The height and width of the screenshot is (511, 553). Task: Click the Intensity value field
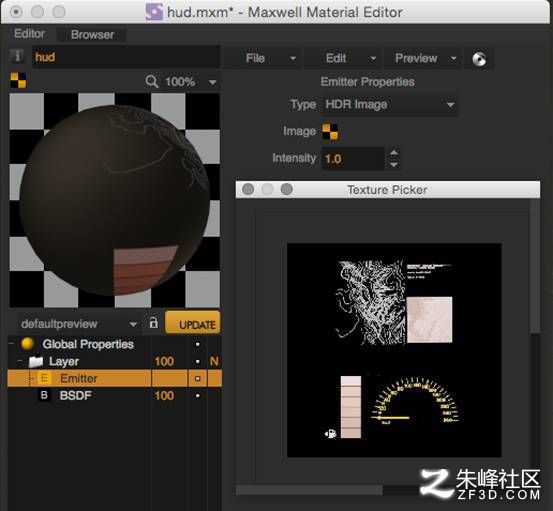pyautogui.click(x=353, y=159)
